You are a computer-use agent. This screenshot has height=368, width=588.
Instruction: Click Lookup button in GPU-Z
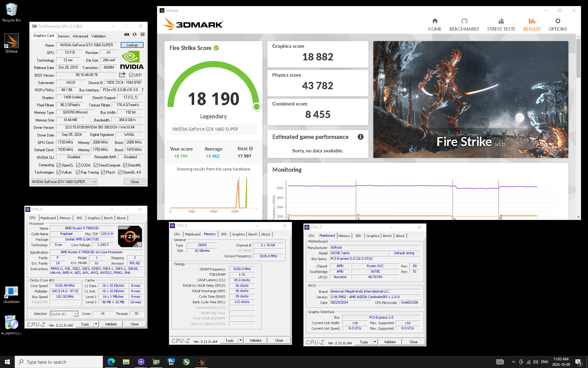pos(132,45)
